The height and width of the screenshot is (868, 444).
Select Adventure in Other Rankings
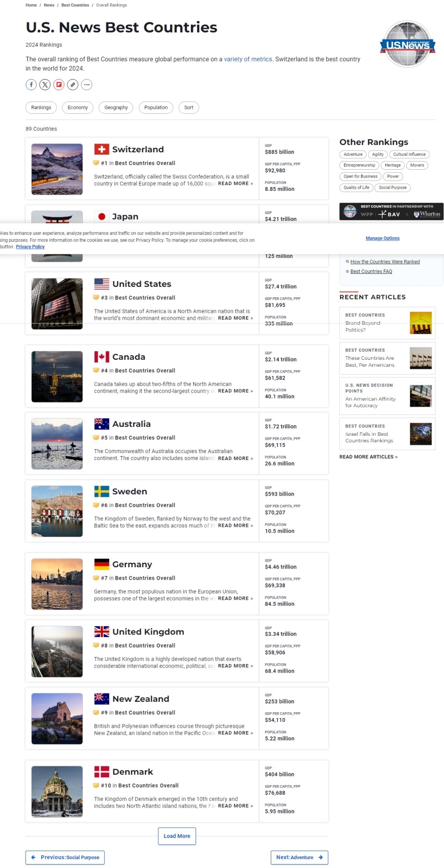353,155
